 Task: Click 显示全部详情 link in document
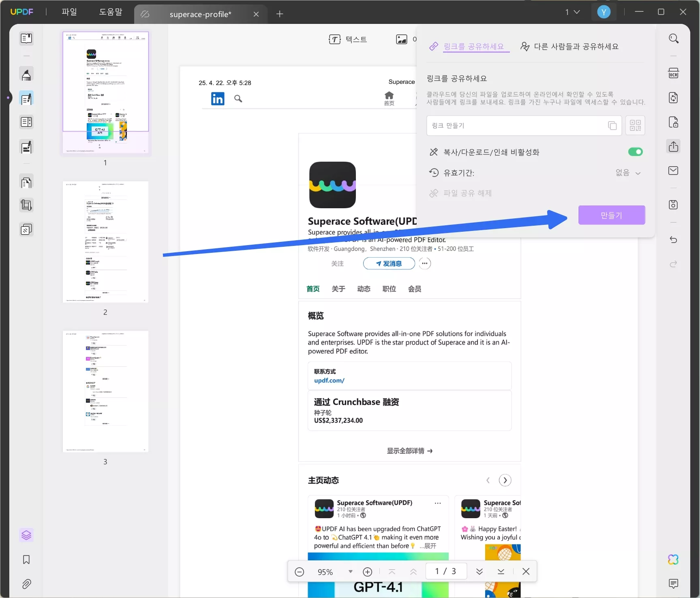[409, 451]
